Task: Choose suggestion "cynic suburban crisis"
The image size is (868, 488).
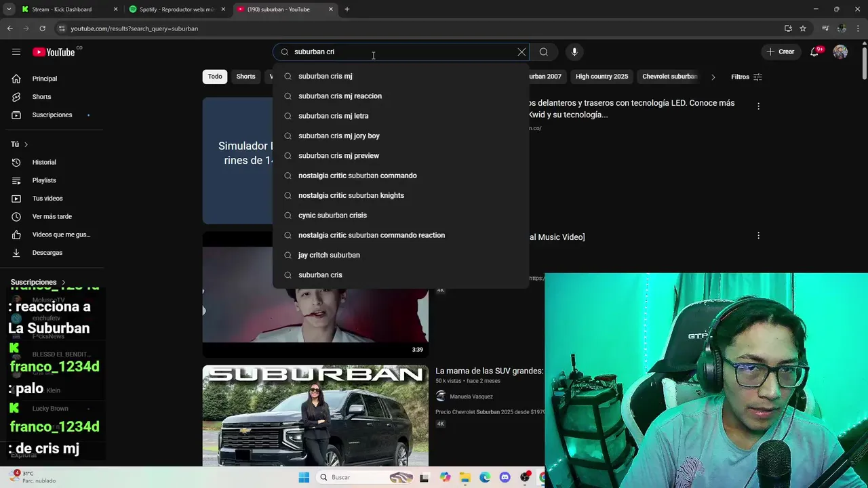Action: click(x=401, y=216)
